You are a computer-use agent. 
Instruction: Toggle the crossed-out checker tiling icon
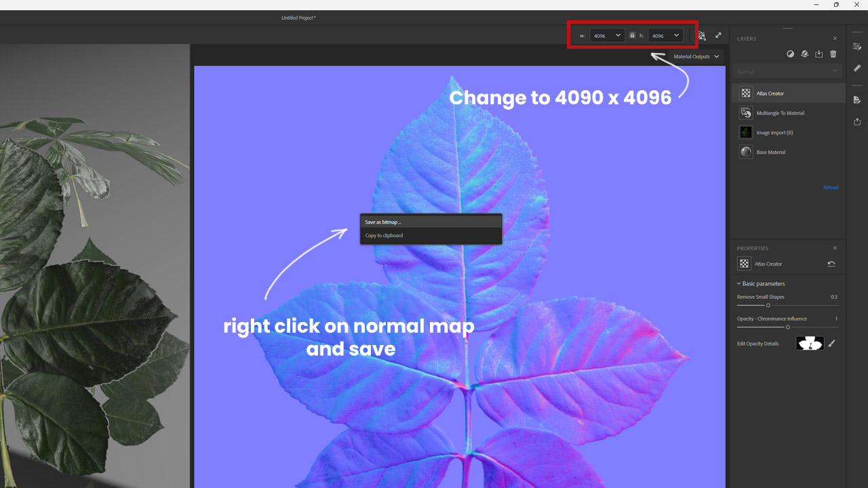(x=702, y=35)
